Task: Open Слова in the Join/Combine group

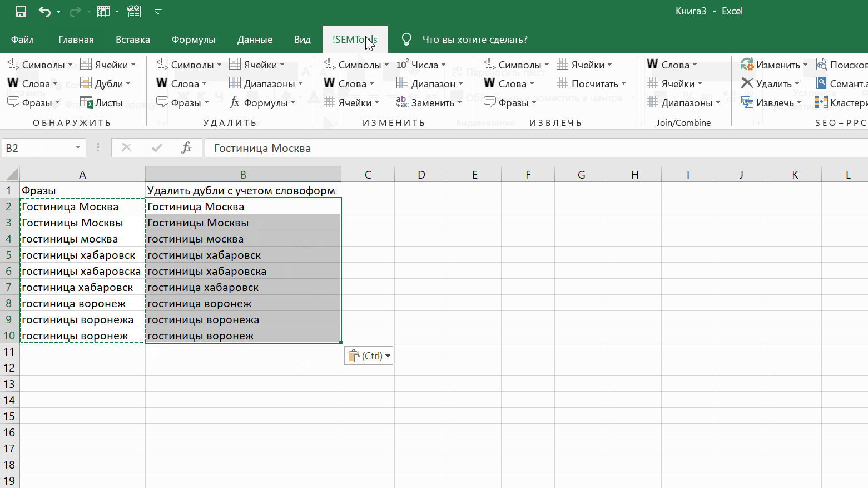Action: click(x=672, y=65)
